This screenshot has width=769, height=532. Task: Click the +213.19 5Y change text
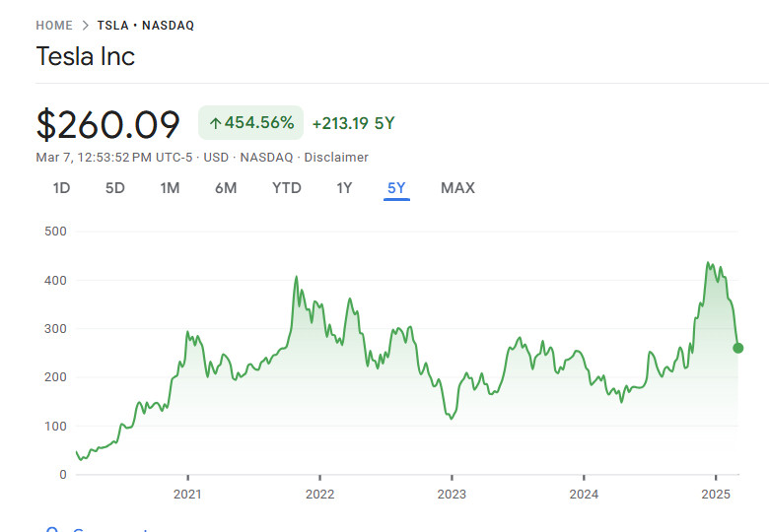tap(354, 123)
